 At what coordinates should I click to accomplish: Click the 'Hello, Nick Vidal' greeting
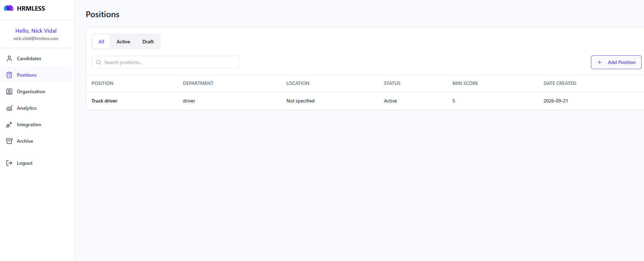pyautogui.click(x=36, y=31)
